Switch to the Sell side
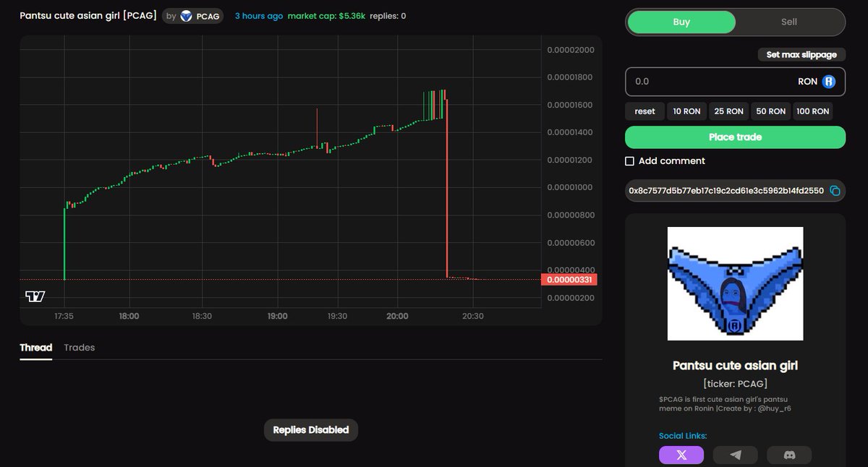 (788, 22)
